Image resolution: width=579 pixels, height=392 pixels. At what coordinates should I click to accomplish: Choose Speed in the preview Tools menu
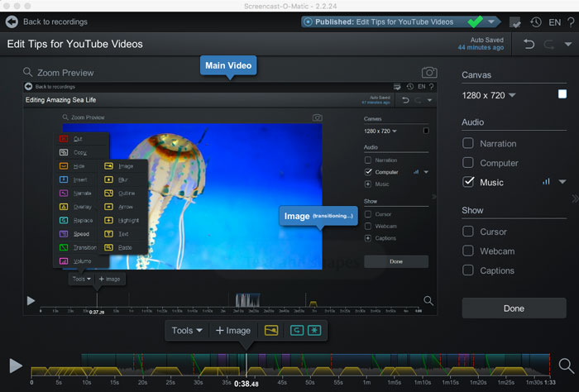pyautogui.click(x=81, y=234)
